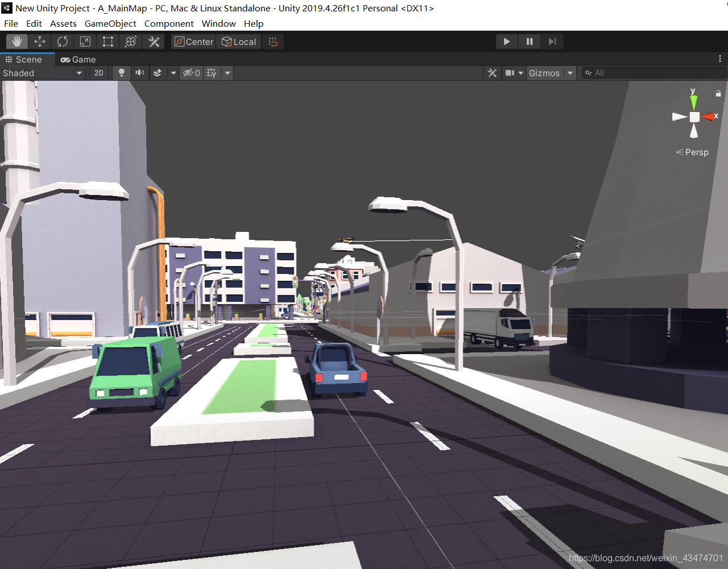This screenshot has height=569, width=728.
Task: Start Play mode
Action: click(506, 41)
